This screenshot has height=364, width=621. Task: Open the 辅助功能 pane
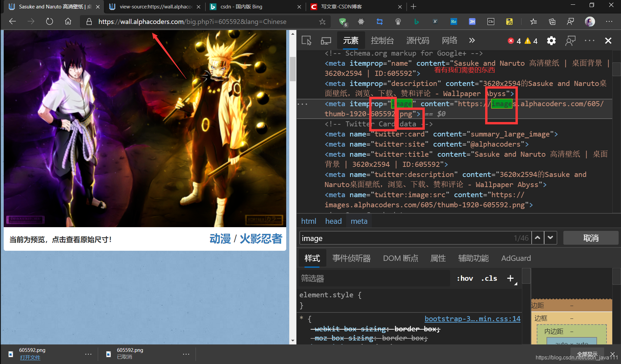pos(473,258)
